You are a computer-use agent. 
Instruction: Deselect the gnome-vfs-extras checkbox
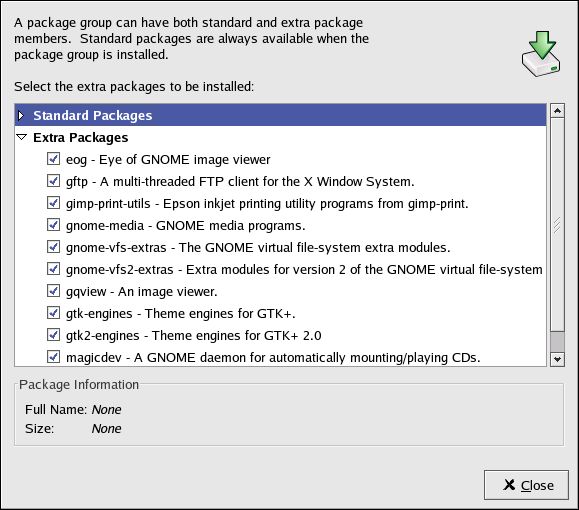point(54,247)
